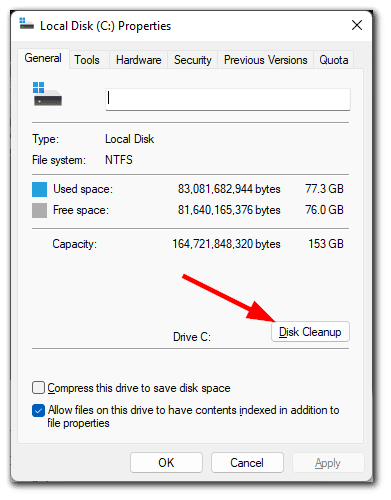391x500 pixels.
Task: Click the Apply button
Action: tap(328, 463)
